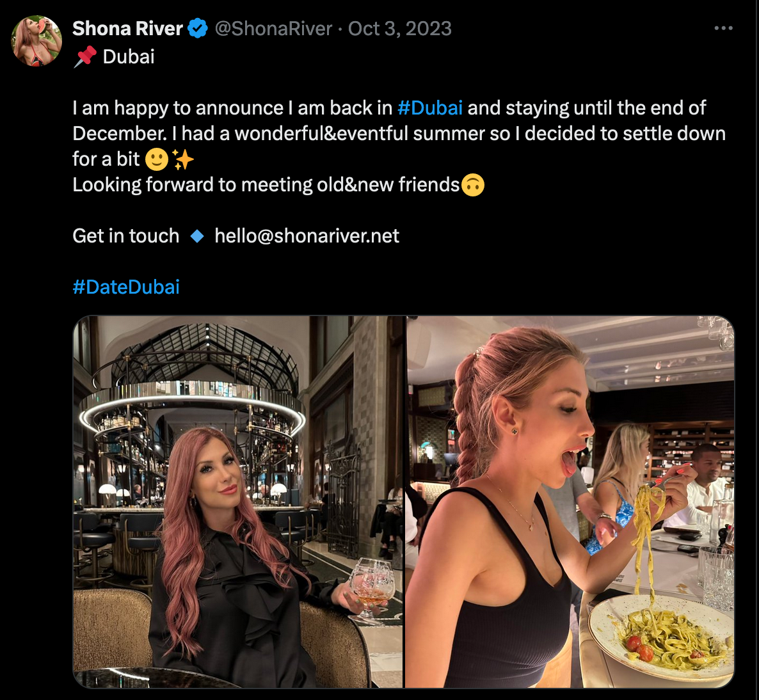The image size is (759, 700).
Task: Click the hello@shonariver.net email address
Action: pyautogui.click(x=307, y=236)
